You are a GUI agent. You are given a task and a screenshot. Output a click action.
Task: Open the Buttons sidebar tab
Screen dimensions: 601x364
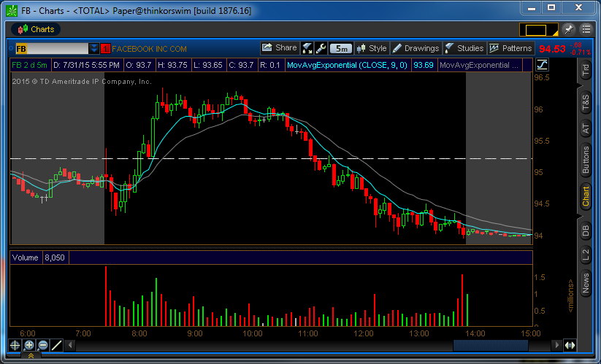(x=585, y=159)
